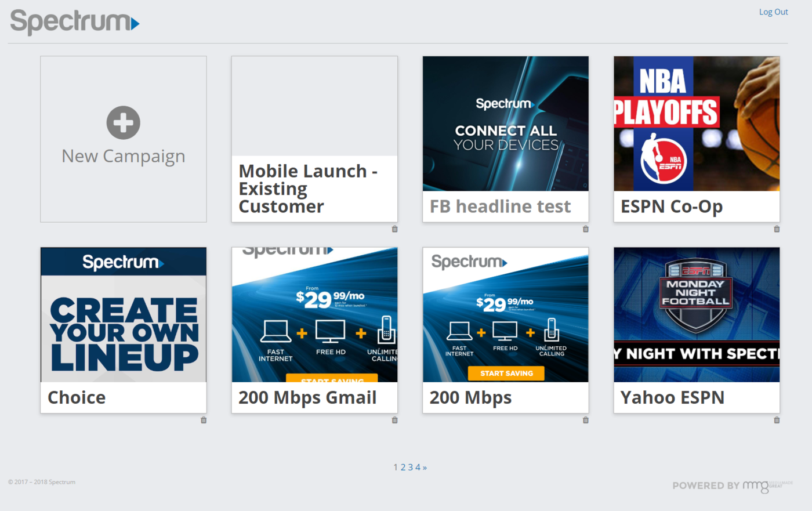812x511 pixels.
Task: Delete the FB headline test campaign
Action: (x=586, y=229)
